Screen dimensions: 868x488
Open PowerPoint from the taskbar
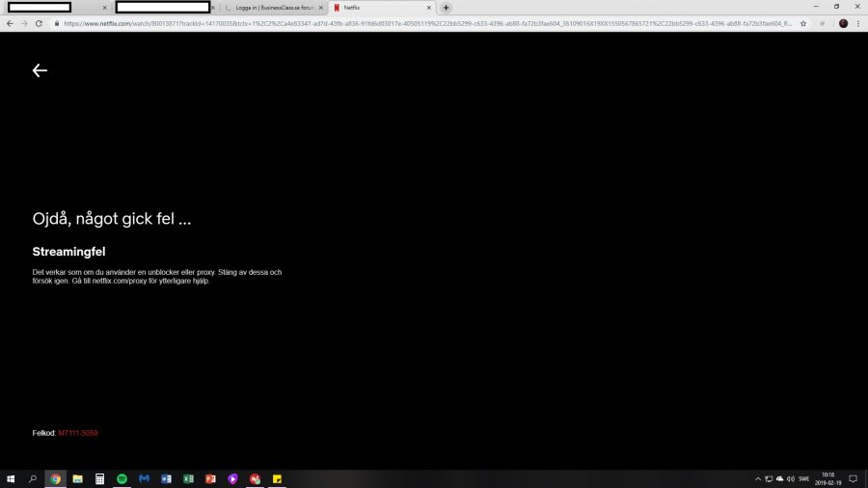pos(210,478)
